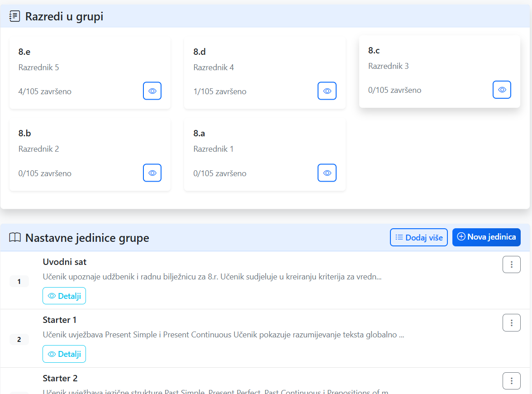Click the Nastavne jedinice grupe heading

[87, 238]
